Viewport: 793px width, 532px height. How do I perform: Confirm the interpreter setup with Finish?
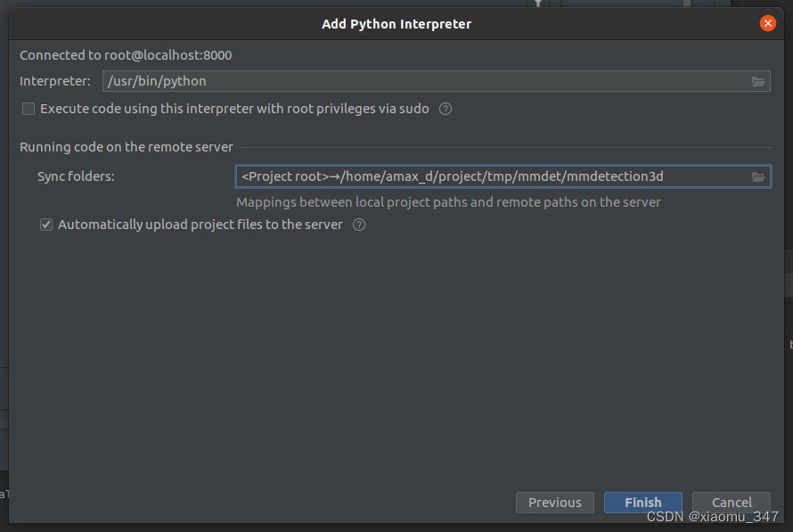642,503
